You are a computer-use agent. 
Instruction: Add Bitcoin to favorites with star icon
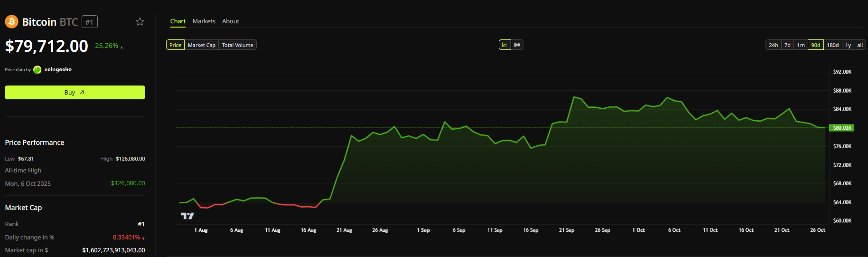[x=140, y=21]
